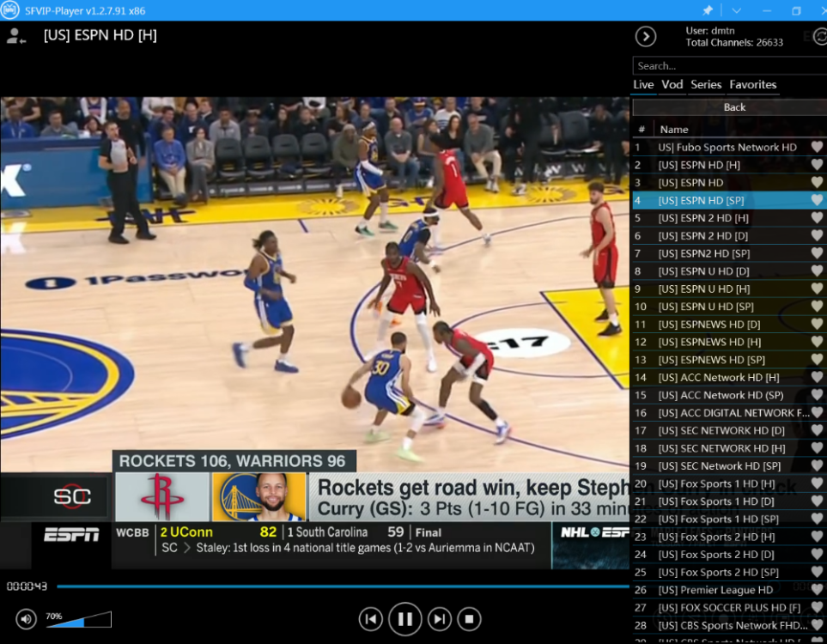The height and width of the screenshot is (644, 827).
Task: Toggle heart icon for SEC NETWORK HD [H]
Action: (x=817, y=448)
